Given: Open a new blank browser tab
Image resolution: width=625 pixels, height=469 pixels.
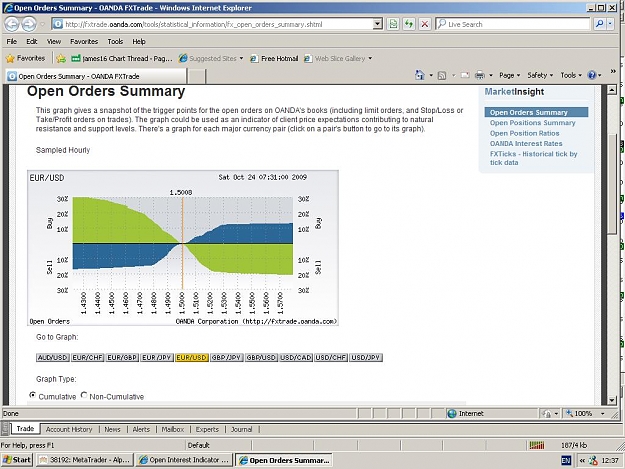Looking at the screenshot, I should click(x=197, y=76).
